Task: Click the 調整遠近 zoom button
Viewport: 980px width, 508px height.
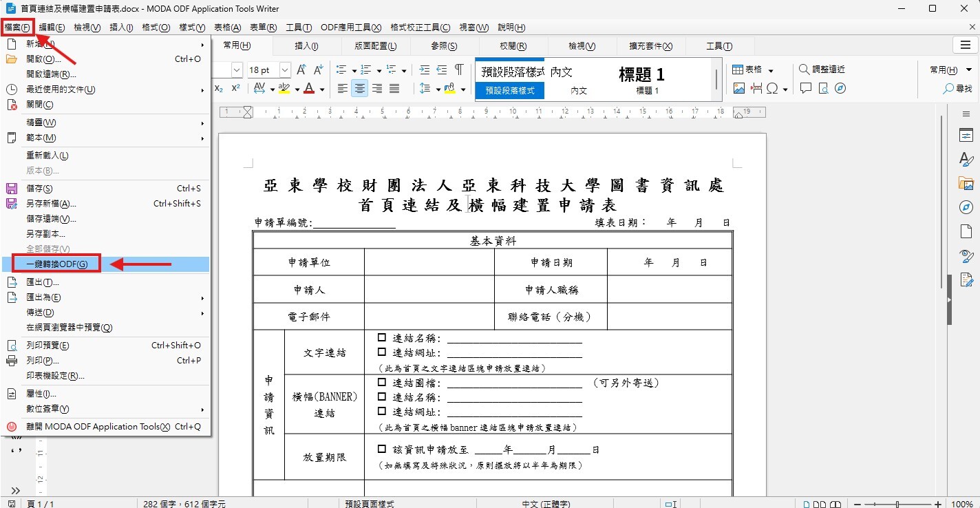Action: (x=822, y=70)
